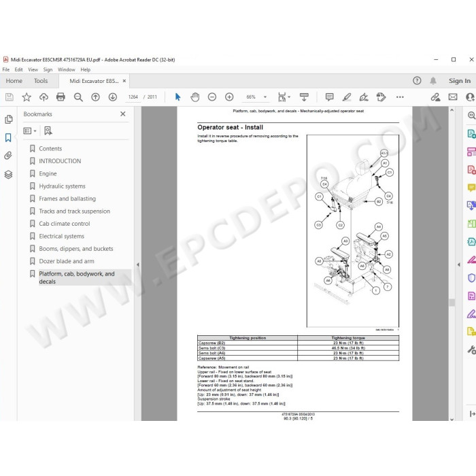Screen dimensions: 476x476
Task: Open the INTRODUCTION bookmark
Action: click(60, 161)
